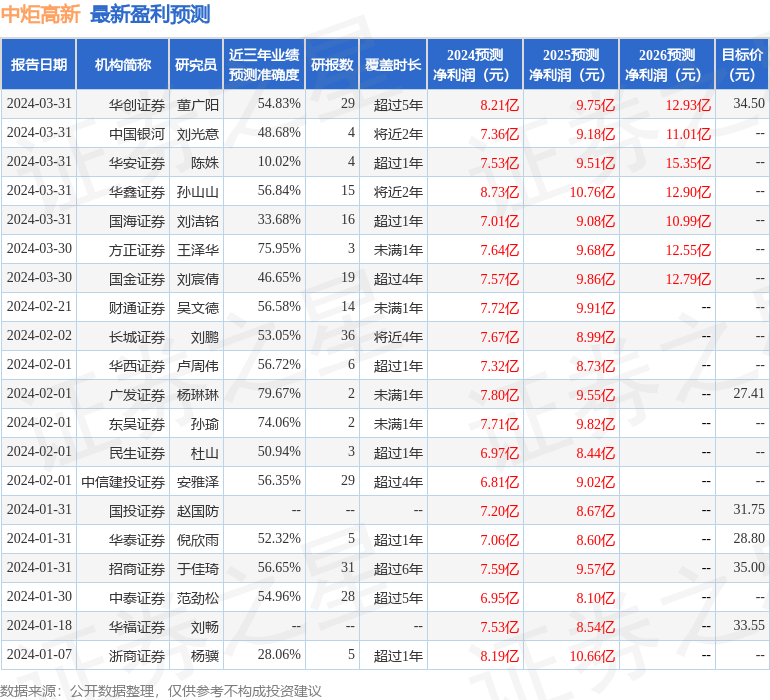This screenshot has width=770, height=700.
Task: Click accuracy value 54.83%
Action: (279, 104)
